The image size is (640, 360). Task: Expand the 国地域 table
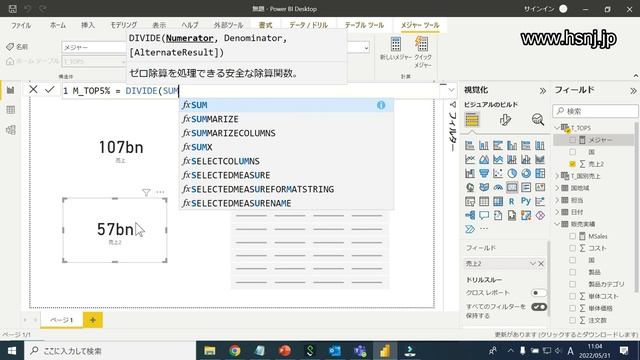558,188
